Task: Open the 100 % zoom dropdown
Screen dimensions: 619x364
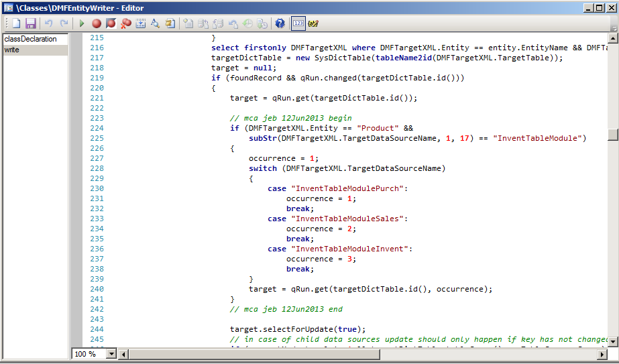Action: click(111, 353)
